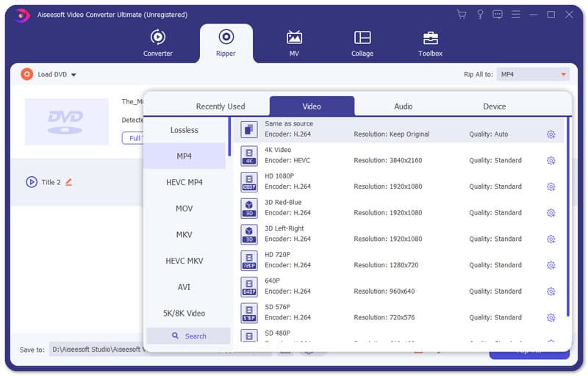This screenshot has height=376, width=588.
Task: Click the Search format field
Action: point(188,336)
